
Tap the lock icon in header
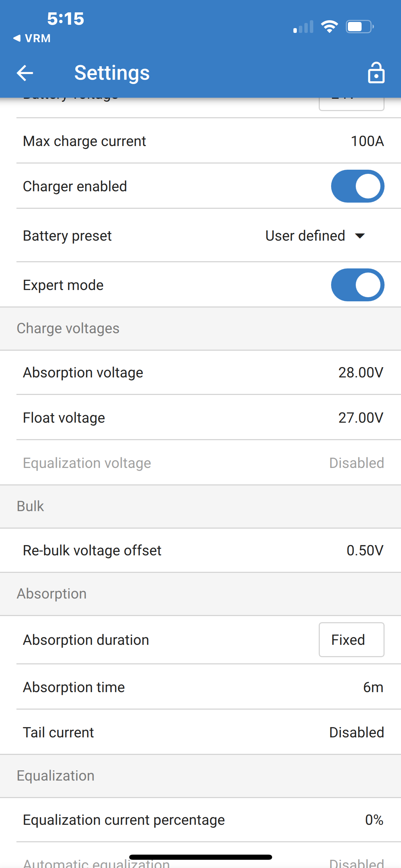coord(376,73)
